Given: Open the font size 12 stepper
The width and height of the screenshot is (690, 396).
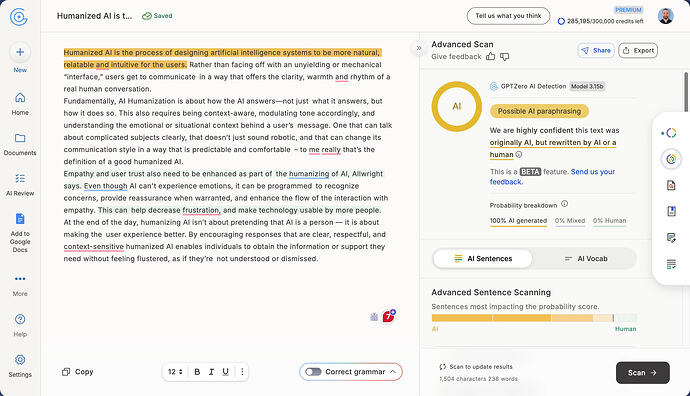Looking at the screenshot, I should point(175,372).
